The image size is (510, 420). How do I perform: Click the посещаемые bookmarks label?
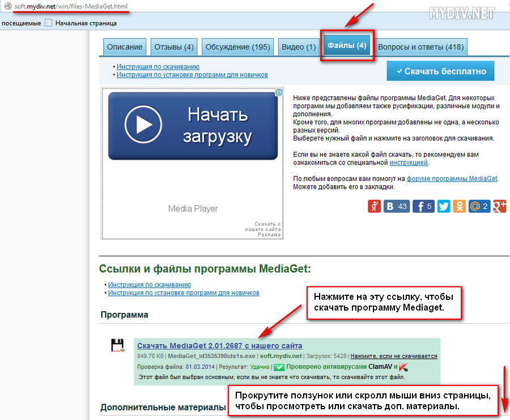coord(21,23)
